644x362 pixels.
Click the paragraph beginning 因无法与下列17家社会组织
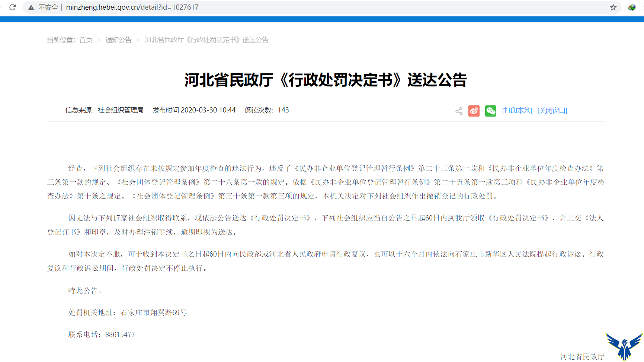pos(326,225)
